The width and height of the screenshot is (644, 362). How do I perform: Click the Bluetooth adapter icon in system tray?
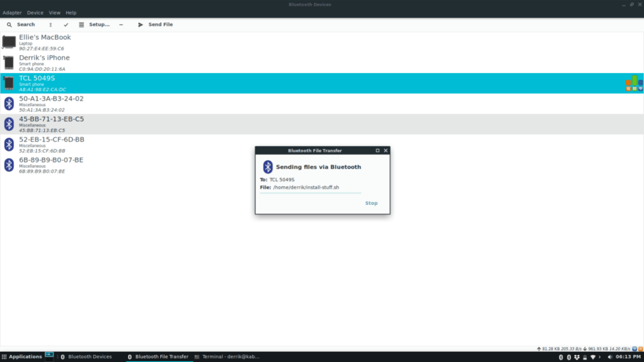[x=560, y=356]
